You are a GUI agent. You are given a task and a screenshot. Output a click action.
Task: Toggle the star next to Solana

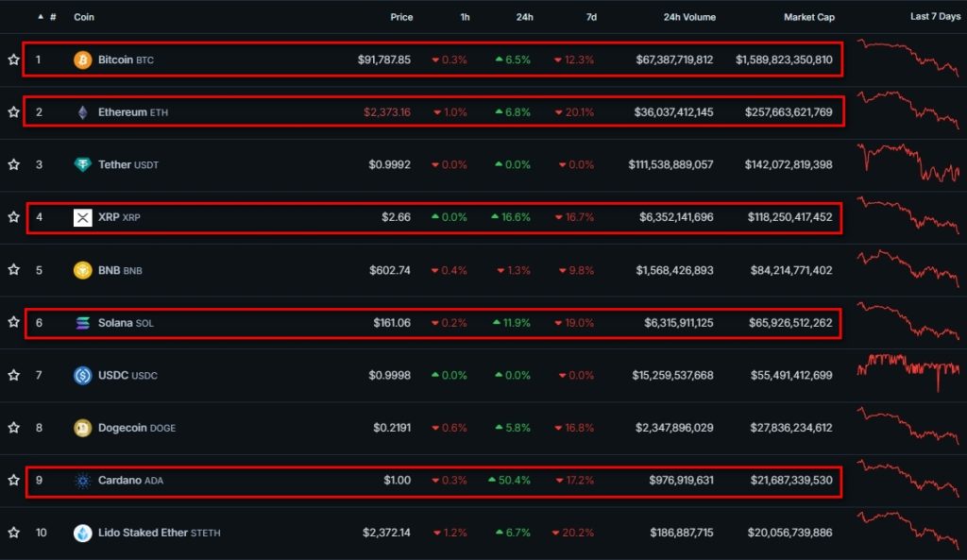(x=13, y=322)
